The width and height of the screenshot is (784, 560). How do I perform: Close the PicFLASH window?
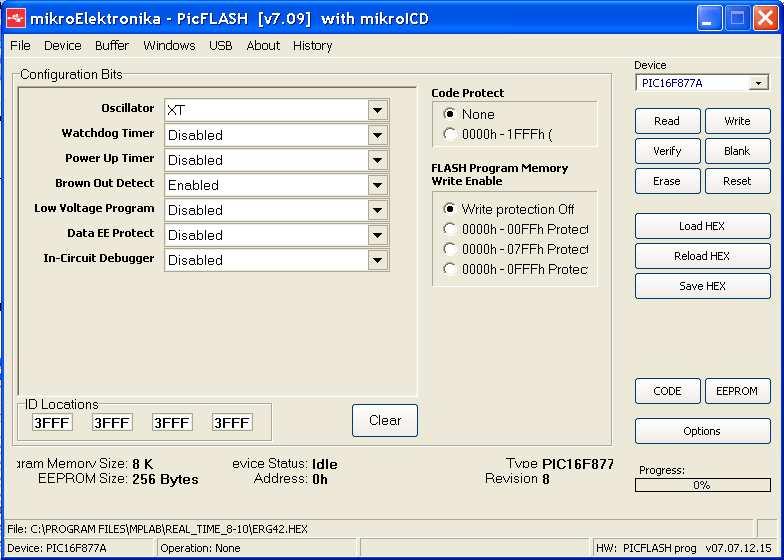tap(766, 18)
